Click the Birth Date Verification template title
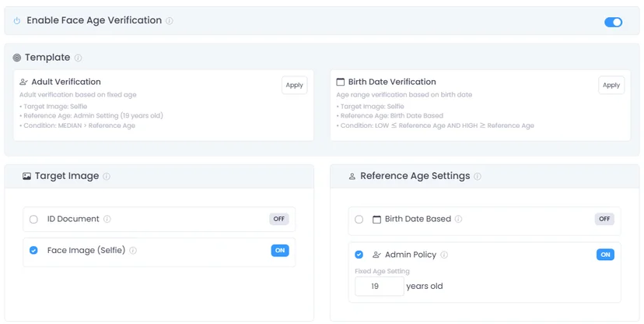This screenshot has height=324, width=644. [392, 82]
